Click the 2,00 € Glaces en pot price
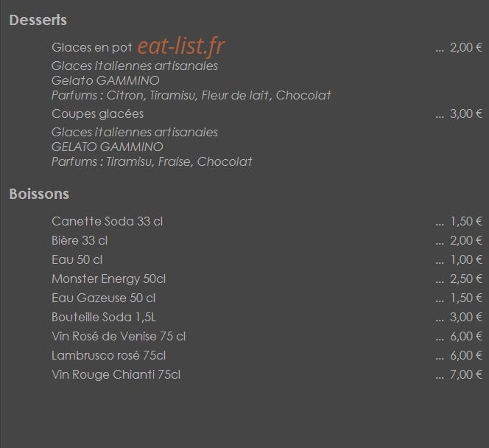This screenshot has width=489, height=448. tap(466, 47)
